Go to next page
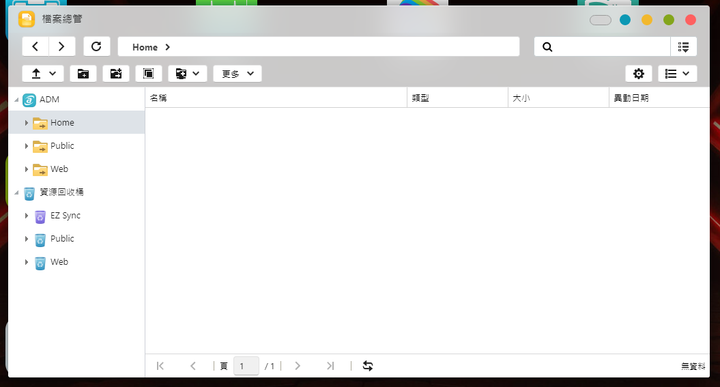720x387 pixels. point(298,366)
